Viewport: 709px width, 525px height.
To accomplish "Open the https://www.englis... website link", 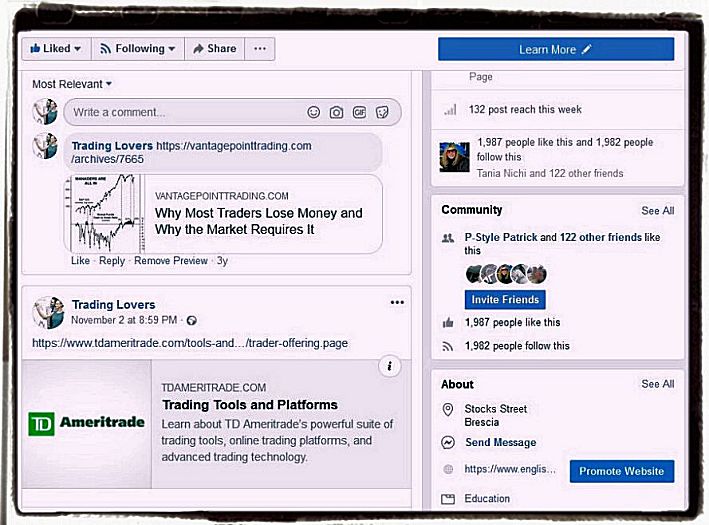I will tap(510, 469).
